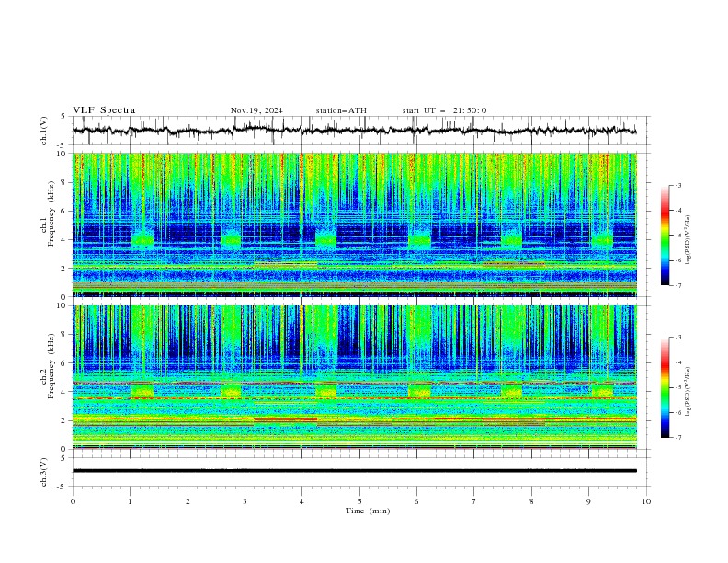This screenshot has width=728, height=563.
Task: Click time axis tick label '10' at right end
Action: coord(646,501)
